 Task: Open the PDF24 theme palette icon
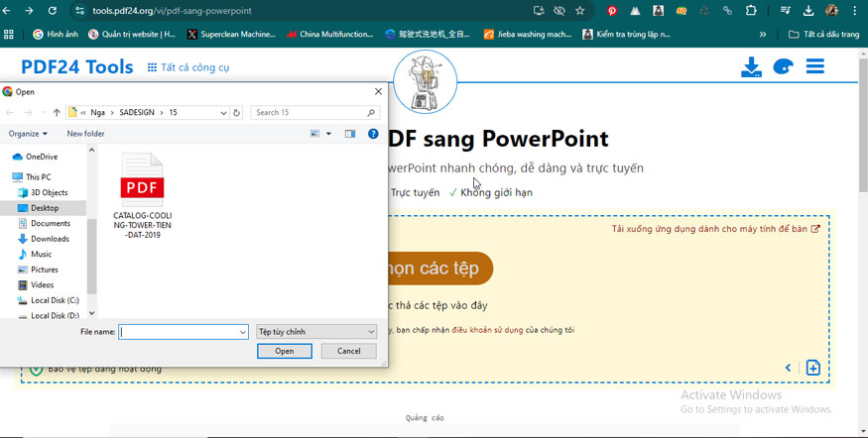point(784,67)
